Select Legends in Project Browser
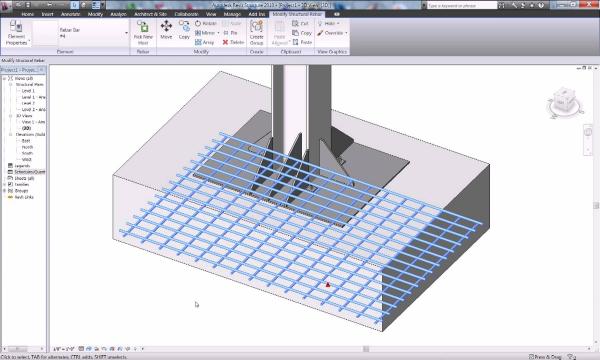Viewport: 600px width, 360px height. (22, 166)
